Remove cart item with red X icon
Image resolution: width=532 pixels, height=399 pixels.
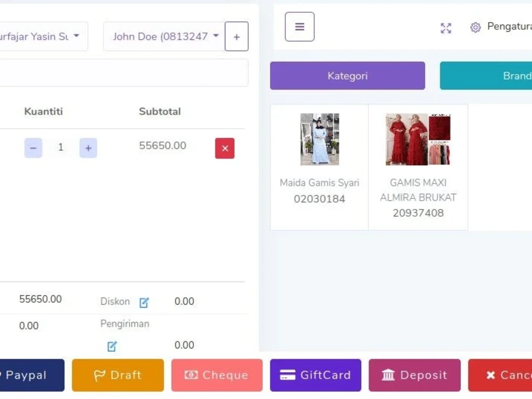pyautogui.click(x=225, y=148)
